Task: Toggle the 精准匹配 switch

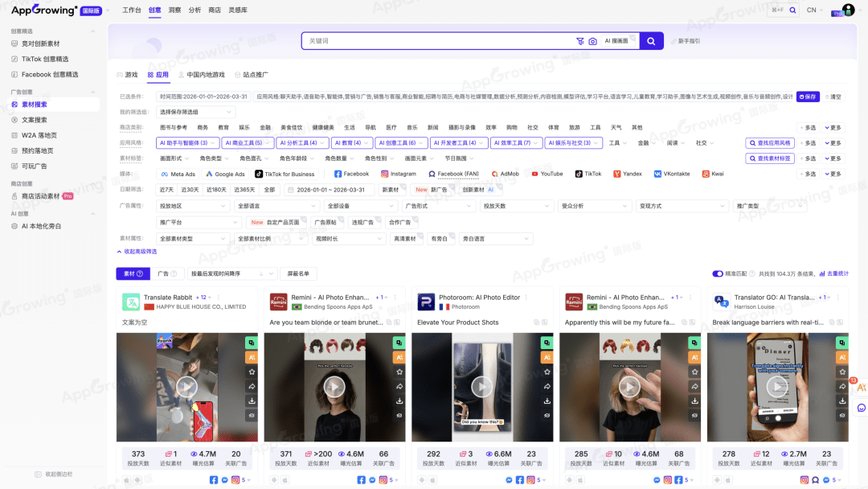Action: point(718,273)
